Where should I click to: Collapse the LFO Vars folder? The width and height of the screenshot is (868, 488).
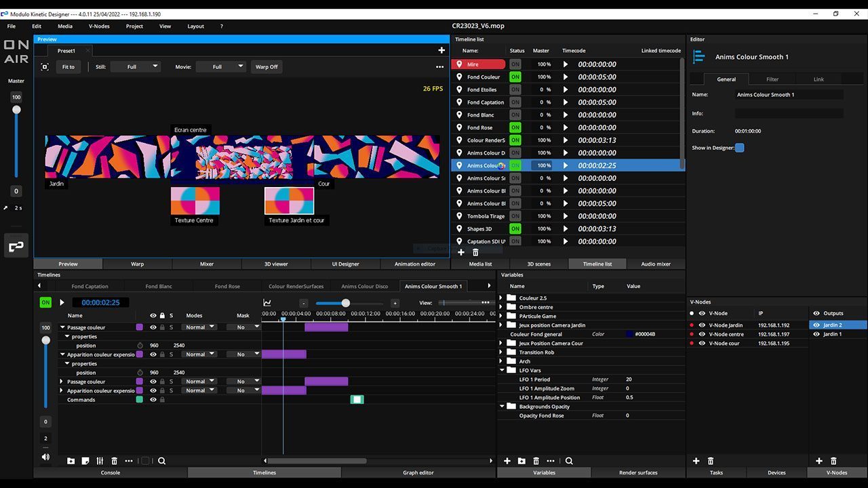pos(502,371)
